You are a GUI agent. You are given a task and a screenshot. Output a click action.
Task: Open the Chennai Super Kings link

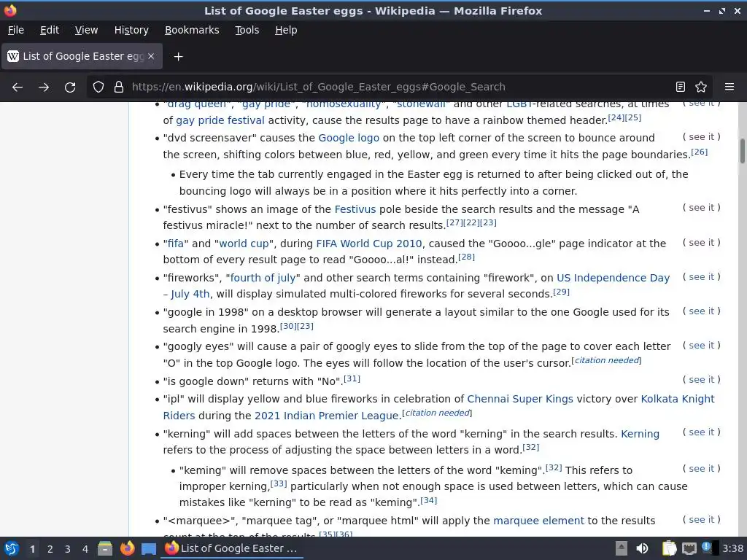[x=519, y=399]
